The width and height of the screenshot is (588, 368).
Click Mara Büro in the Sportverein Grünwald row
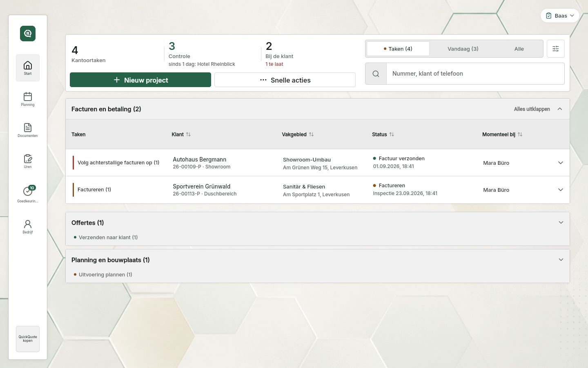point(496,190)
